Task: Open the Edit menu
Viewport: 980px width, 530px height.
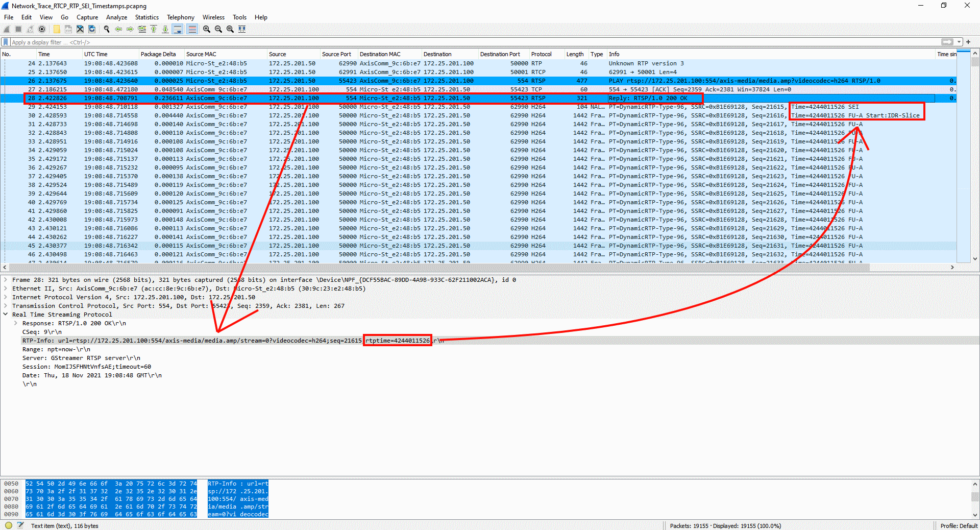Action: 27,17
